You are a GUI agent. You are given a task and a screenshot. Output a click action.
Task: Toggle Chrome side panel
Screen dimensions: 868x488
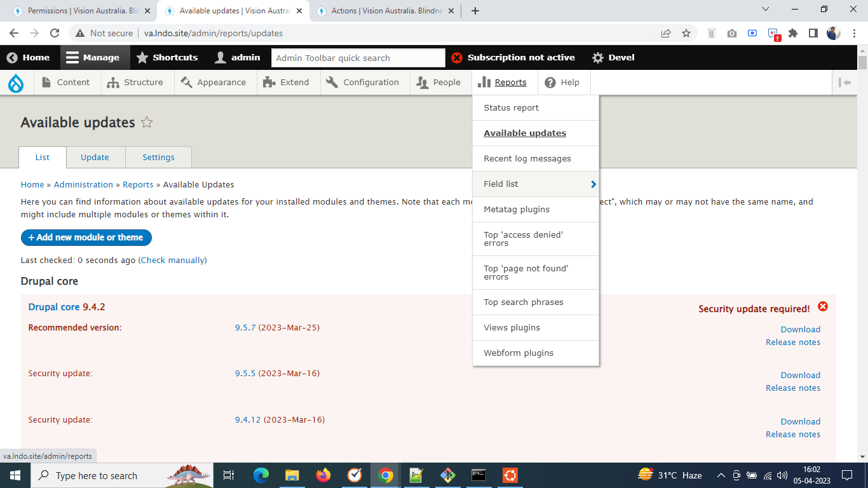pyautogui.click(x=813, y=33)
